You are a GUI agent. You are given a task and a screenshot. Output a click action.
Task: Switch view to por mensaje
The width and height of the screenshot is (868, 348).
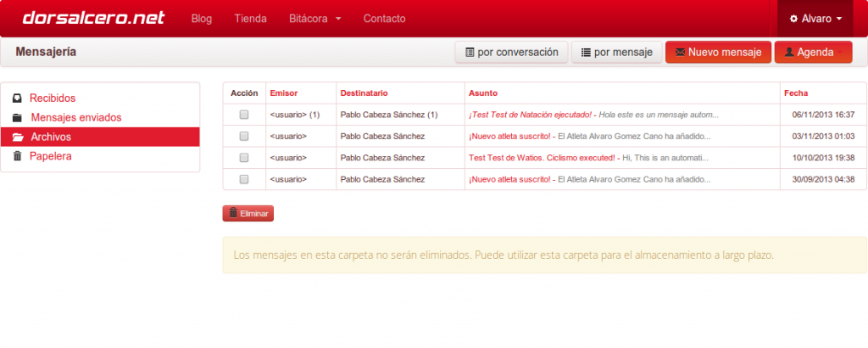pos(617,52)
